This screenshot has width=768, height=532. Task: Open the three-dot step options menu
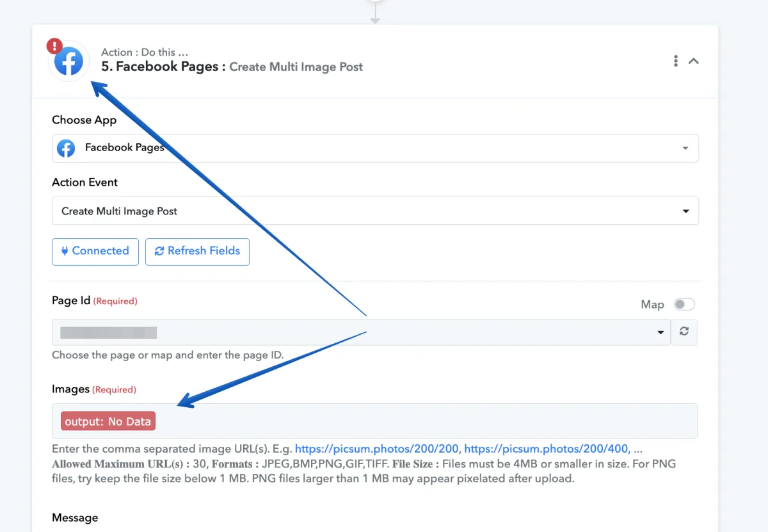click(x=676, y=61)
